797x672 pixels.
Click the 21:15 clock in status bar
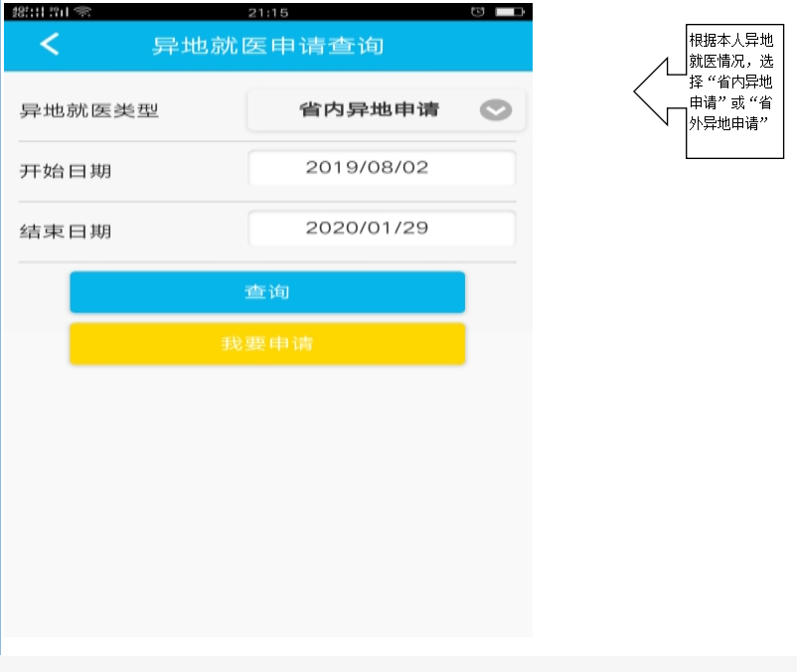[x=268, y=12]
